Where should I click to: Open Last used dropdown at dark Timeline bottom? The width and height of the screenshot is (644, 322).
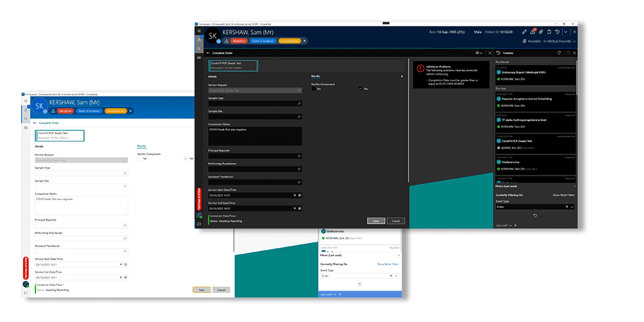[x=504, y=225]
